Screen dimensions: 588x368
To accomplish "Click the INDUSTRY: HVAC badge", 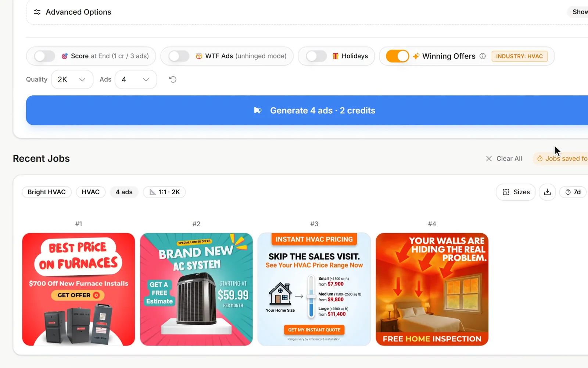I will click(520, 56).
